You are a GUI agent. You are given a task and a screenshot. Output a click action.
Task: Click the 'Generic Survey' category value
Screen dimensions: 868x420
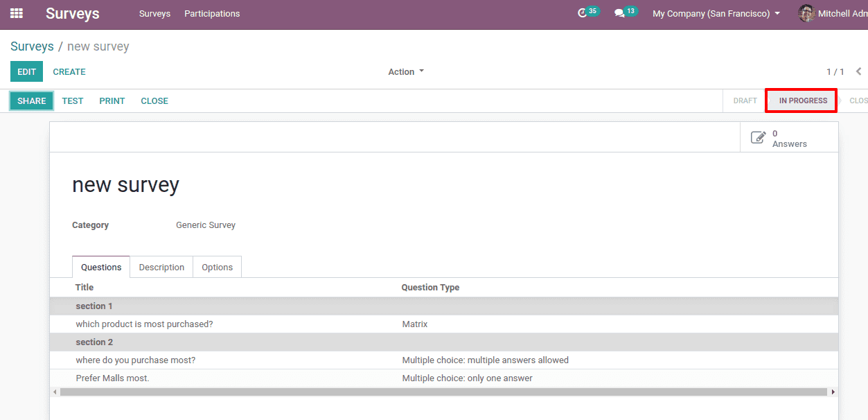[206, 225]
